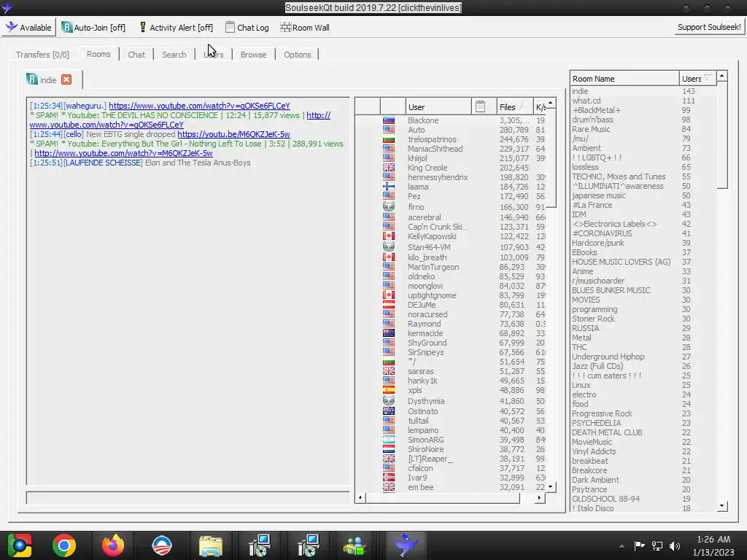Click the owl icon next to firno
This screenshot has width=747, height=560.
click(x=389, y=206)
